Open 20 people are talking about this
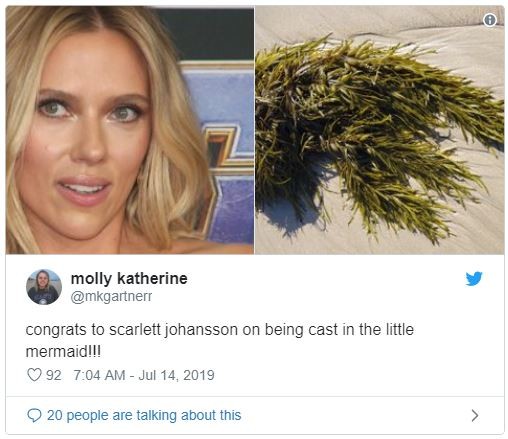Viewport: 508px width, 439px height. pyautogui.click(x=144, y=415)
